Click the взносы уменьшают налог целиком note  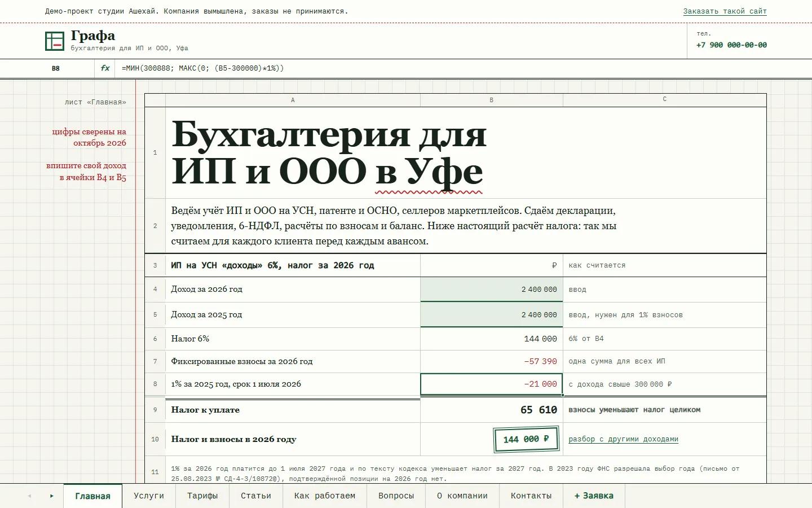pos(634,410)
